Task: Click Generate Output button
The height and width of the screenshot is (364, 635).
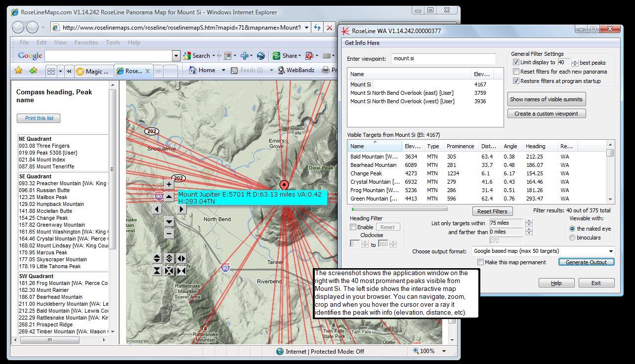Action: pos(587,262)
